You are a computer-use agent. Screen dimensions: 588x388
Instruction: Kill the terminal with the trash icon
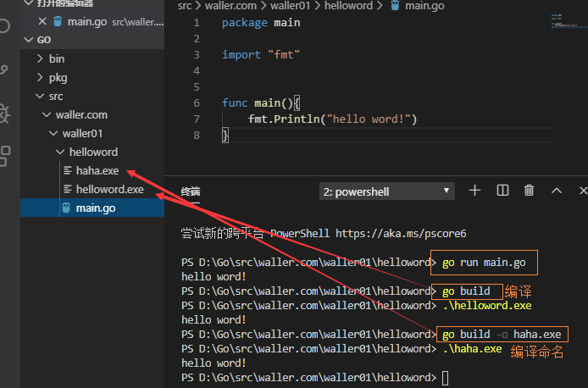click(529, 191)
